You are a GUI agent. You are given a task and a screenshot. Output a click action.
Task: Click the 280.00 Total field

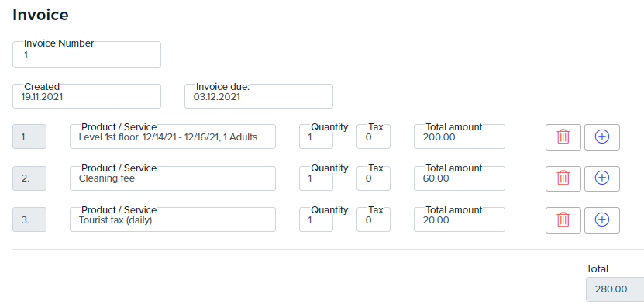pyautogui.click(x=615, y=289)
